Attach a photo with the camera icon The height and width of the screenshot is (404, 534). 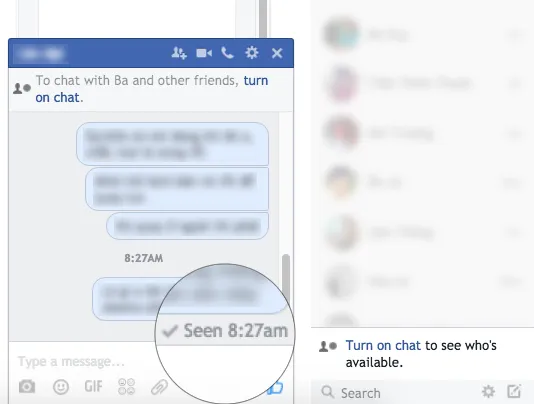point(27,387)
